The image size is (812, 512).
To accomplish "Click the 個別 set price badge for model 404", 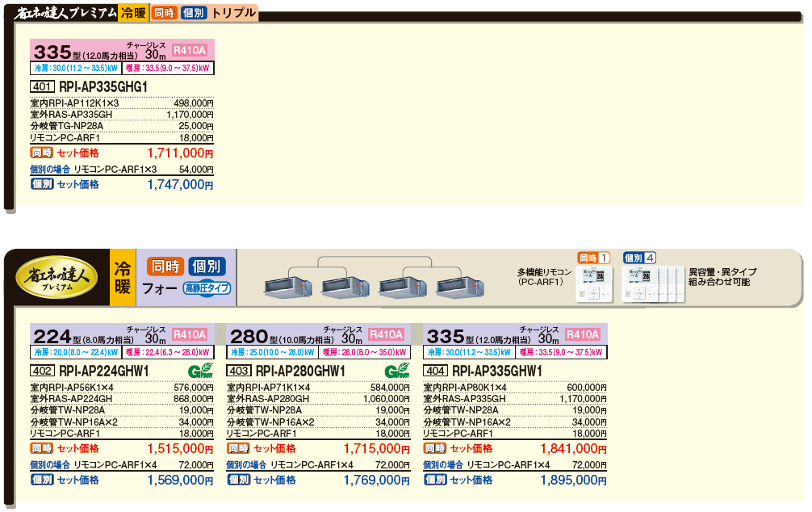I will (x=436, y=480).
